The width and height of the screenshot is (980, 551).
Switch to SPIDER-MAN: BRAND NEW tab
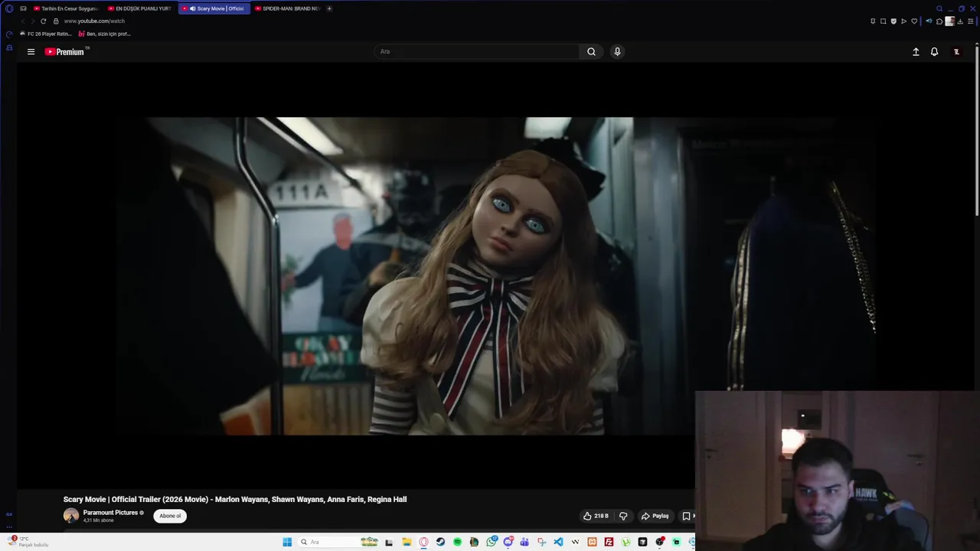tap(287, 8)
